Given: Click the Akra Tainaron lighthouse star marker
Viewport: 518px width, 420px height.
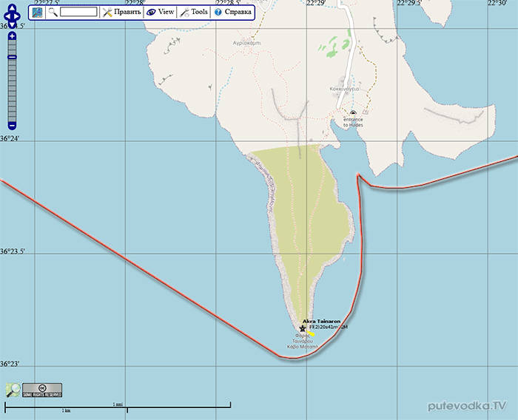Looking at the screenshot, I should click(302, 328).
